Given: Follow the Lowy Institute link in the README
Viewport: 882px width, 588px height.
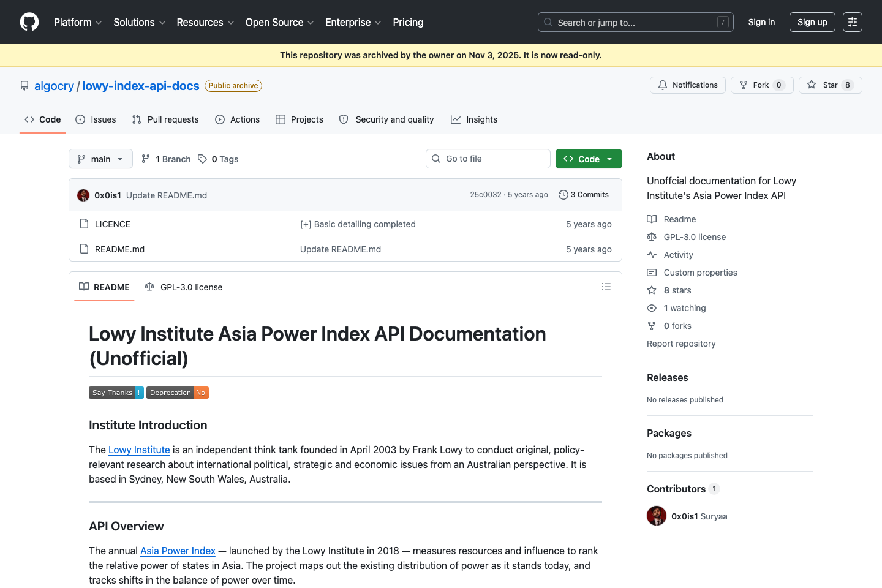Looking at the screenshot, I should (139, 450).
